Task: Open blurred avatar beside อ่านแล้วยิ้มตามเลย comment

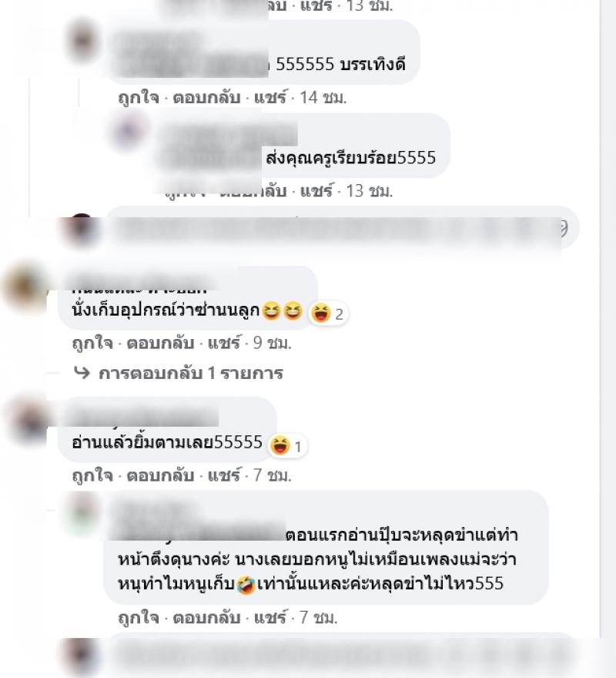Action: click(29, 421)
